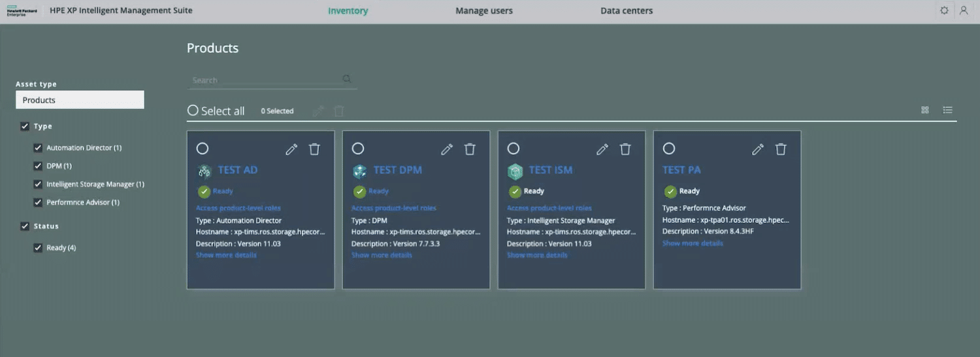Switch to grid view icon
The width and height of the screenshot is (980, 357).
925,110
